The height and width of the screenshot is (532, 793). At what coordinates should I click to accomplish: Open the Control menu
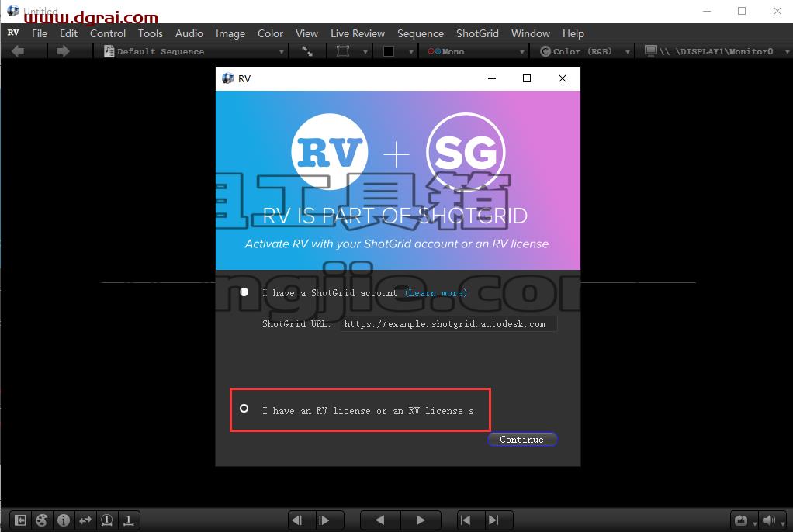108,33
